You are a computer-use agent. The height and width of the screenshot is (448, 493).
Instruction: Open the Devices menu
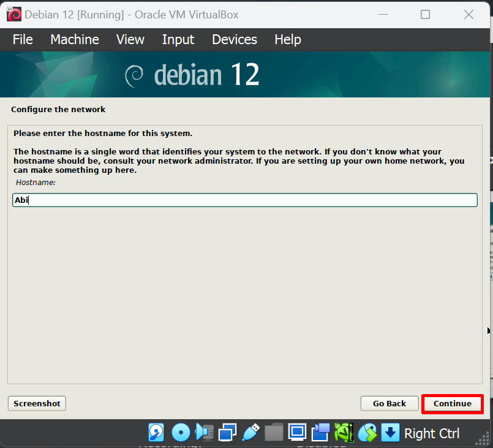click(x=235, y=40)
